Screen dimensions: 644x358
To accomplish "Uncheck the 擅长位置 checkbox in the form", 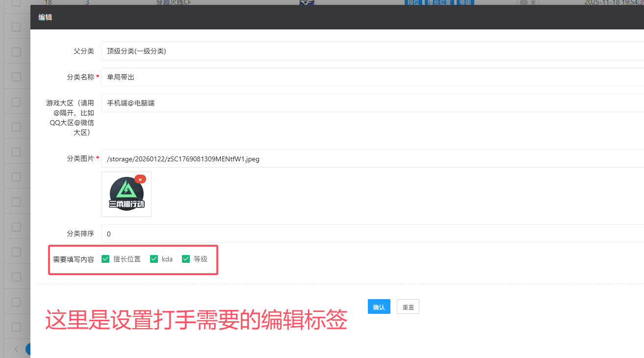I will coord(105,259).
